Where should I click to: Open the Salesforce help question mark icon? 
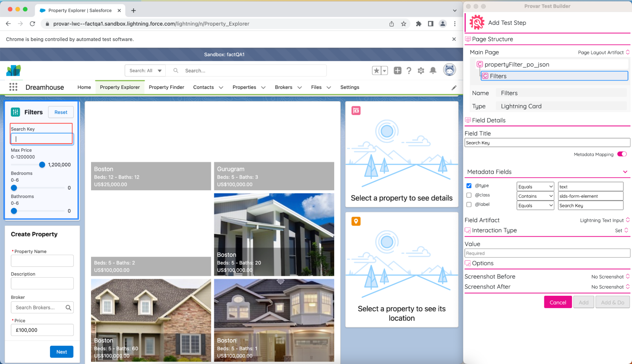pyautogui.click(x=409, y=70)
